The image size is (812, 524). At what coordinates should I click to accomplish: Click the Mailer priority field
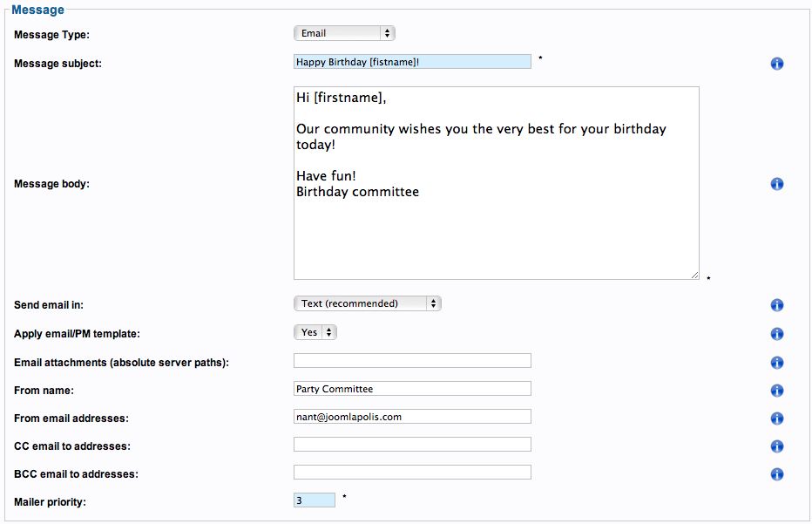[315, 500]
